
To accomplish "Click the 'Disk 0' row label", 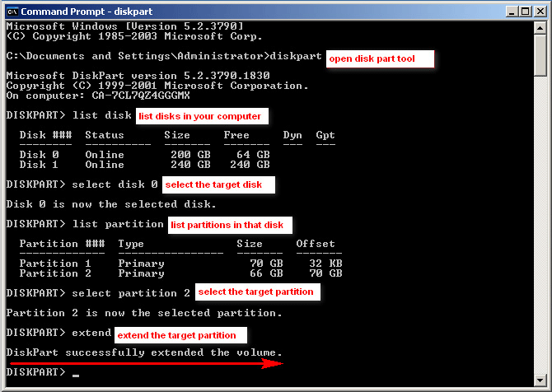I will pyautogui.click(x=39, y=155).
